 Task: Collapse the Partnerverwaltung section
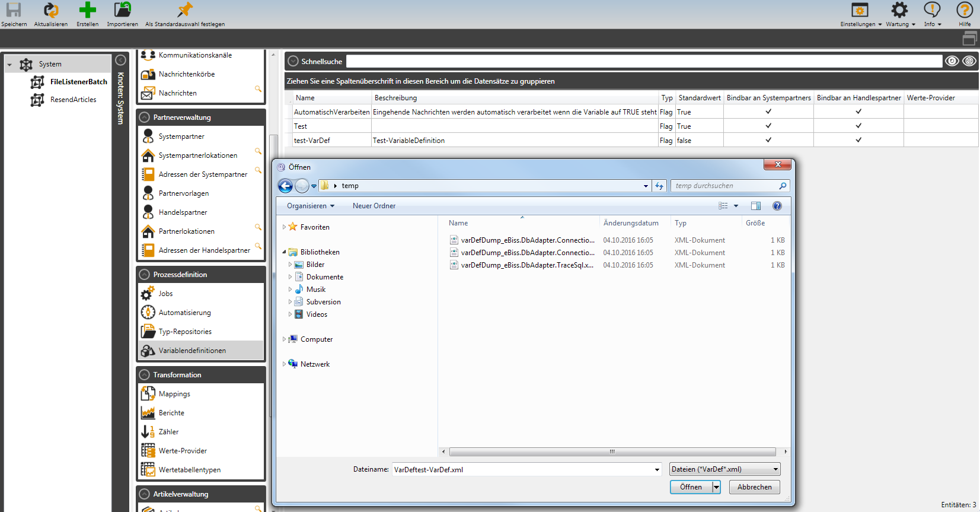click(145, 117)
